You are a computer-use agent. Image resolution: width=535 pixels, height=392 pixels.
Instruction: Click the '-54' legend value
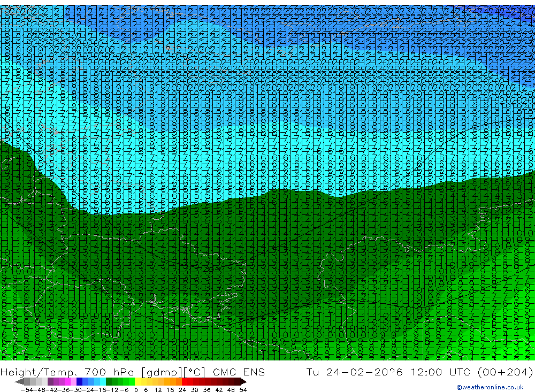coord(27,390)
